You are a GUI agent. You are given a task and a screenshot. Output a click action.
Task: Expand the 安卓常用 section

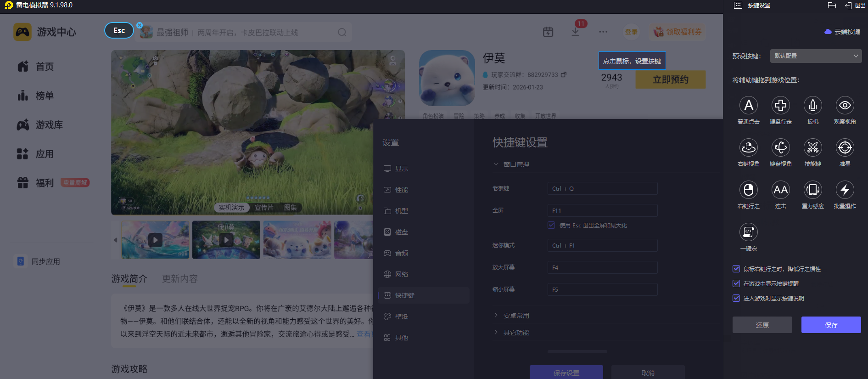516,316
